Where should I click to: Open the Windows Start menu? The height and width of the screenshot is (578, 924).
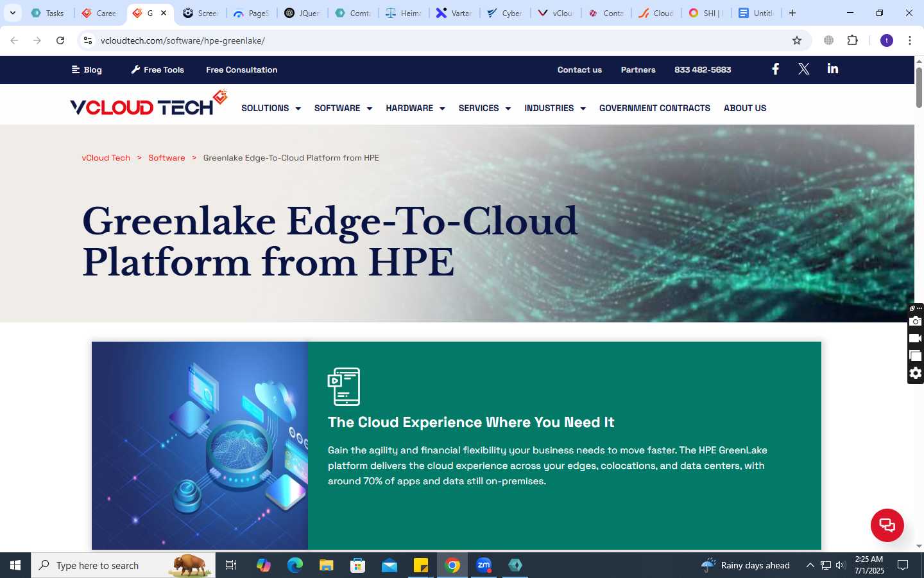pyautogui.click(x=15, y=565)
